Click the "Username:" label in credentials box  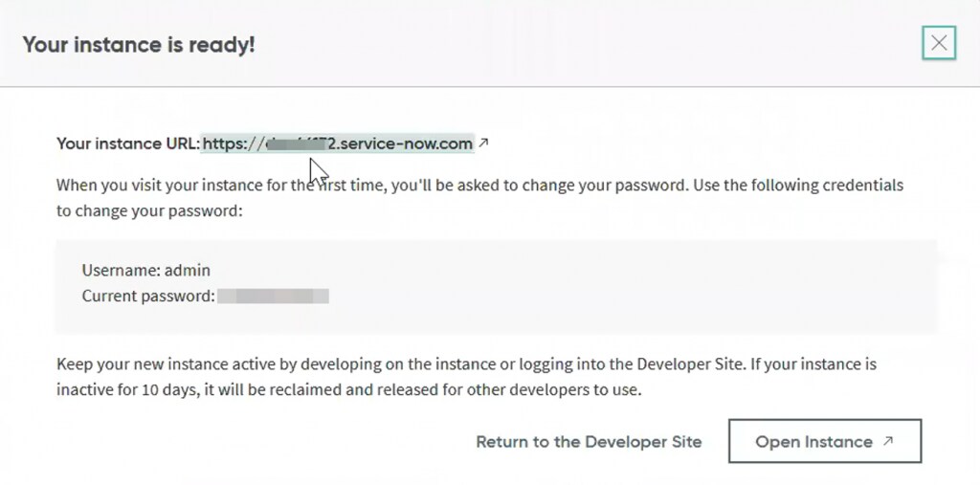tap(121, 271)
